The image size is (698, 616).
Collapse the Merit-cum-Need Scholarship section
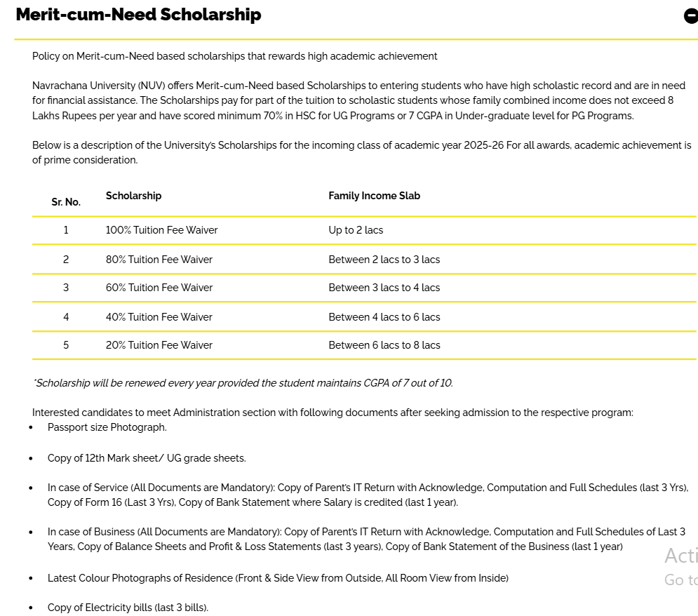click(691, 16)
